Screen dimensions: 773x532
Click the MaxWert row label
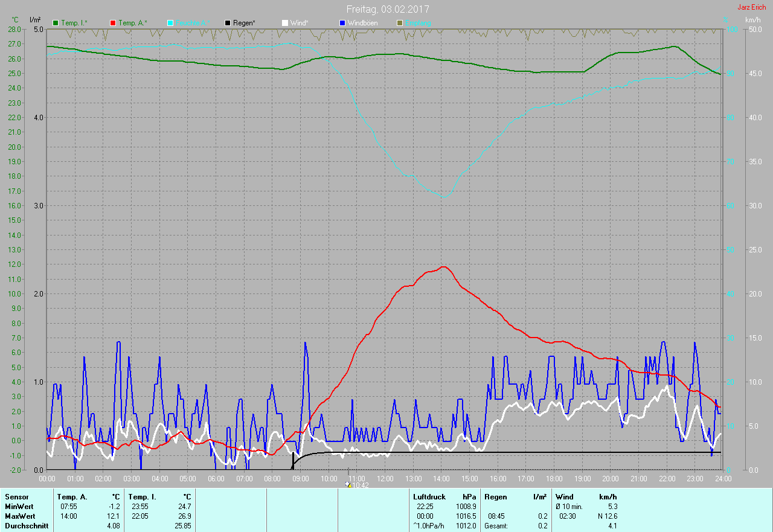[x=19, y=516]
